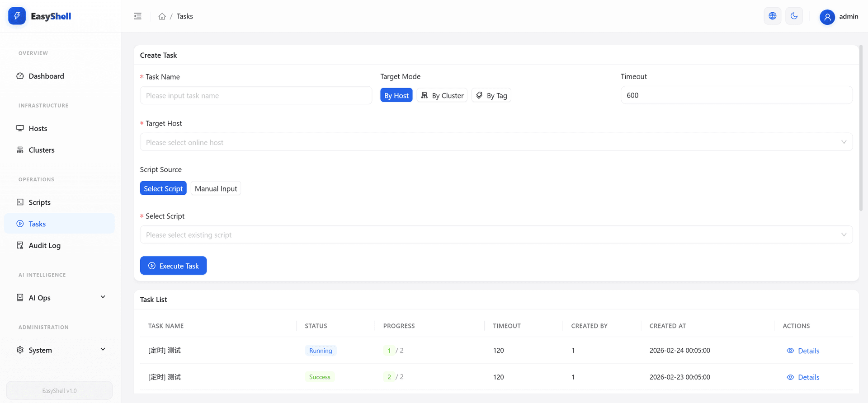This screenshot has width=868, height=403.
Task: Click the date 2026-02-24 00:05:00
Action: (x=680, y=351)
